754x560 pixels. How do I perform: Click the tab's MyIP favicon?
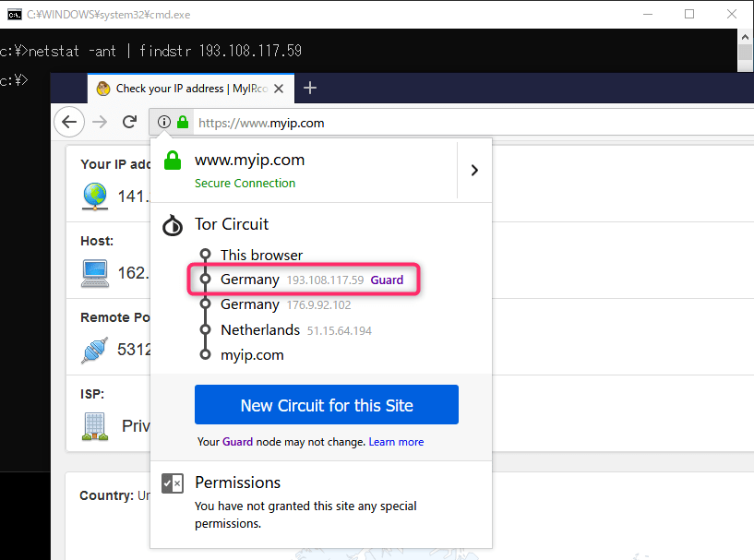103,89
